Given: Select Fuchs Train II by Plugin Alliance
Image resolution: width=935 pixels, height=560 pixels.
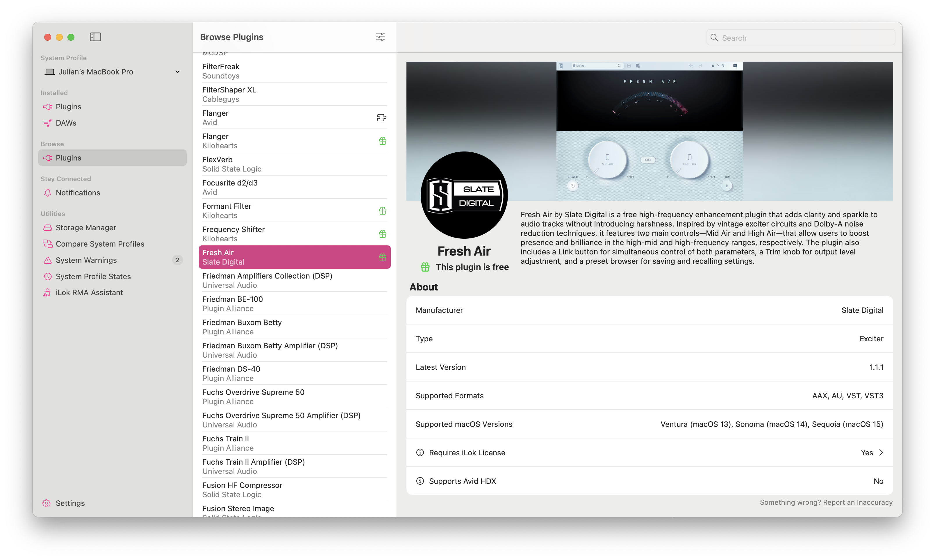Looking at the screenshot, I should (x=295, y=443).
